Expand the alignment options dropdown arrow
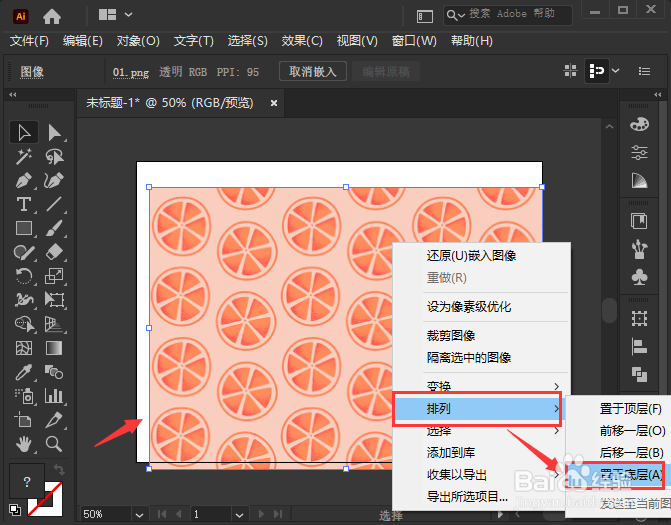Image resolution: width=671 pixels, height=525 pixels. point(616,71)
